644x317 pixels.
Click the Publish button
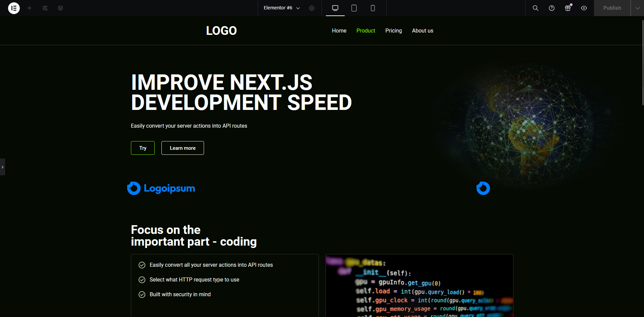[x=612, y=8]
